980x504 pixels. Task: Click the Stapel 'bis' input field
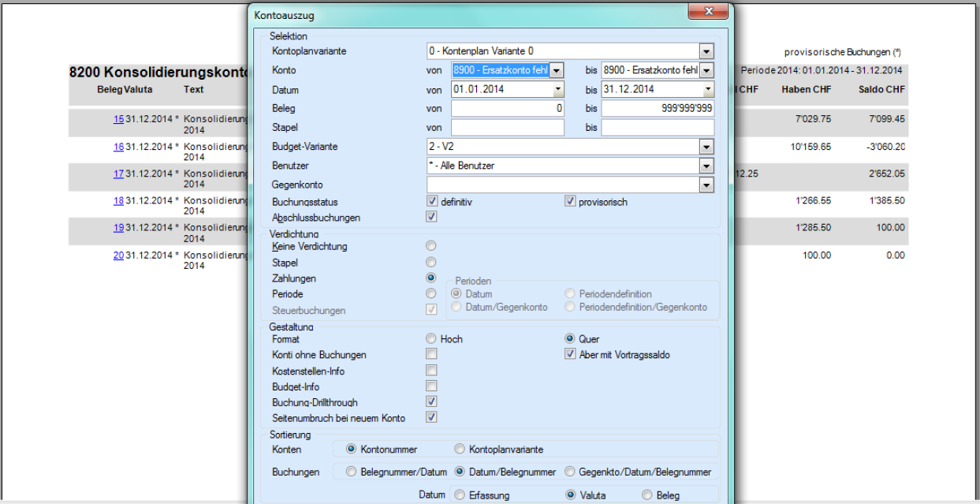click(x=657, y=127)
